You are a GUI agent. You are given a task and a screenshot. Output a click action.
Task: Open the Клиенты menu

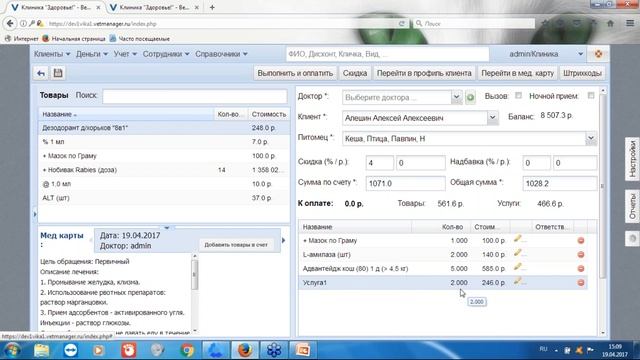tap(52, 54)
